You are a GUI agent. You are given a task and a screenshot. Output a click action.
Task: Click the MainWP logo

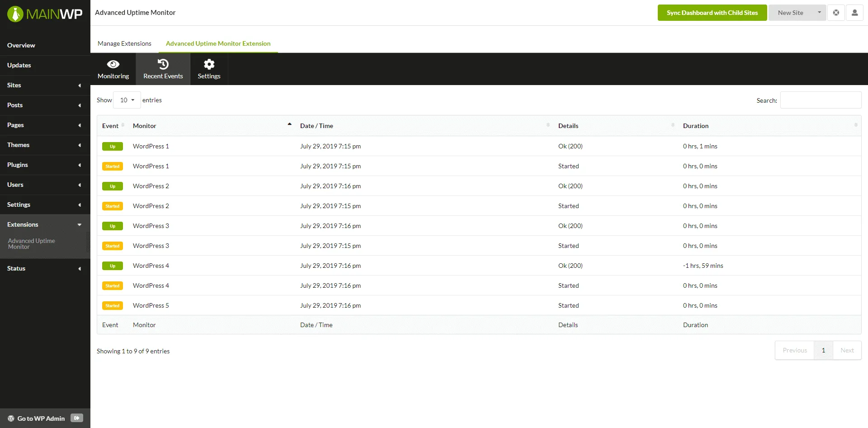pyautogui.click(x=45, y=13)
